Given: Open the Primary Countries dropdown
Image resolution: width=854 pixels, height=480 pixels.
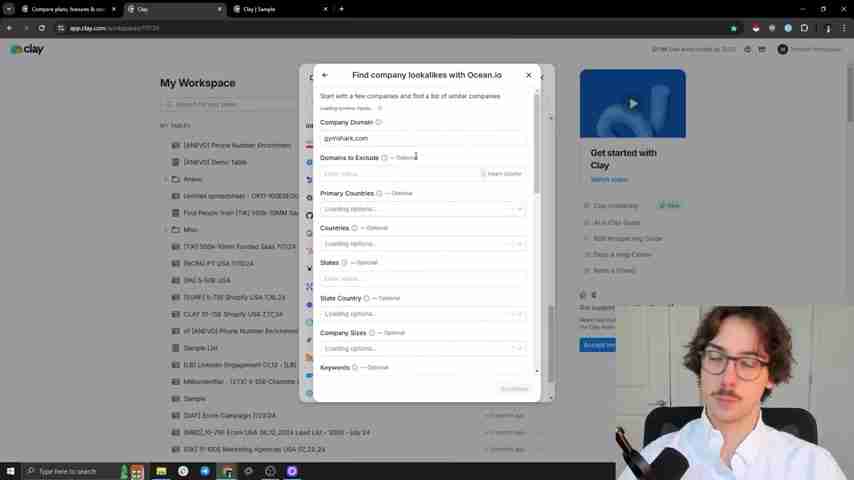Looking at the screenshot, I should point(423,209).
